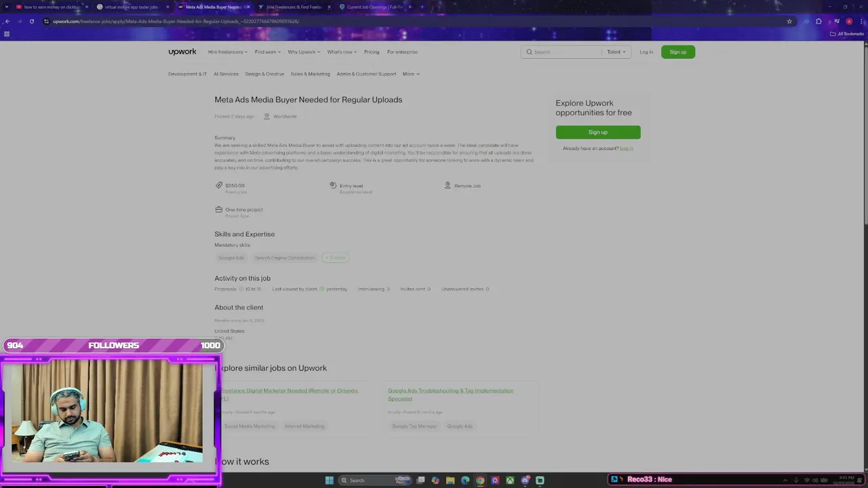Image resolution: width=868 pixels, height=488 pixels.
Task: Switch to 'Current Job Openings' tab
Action: [374, 7]
